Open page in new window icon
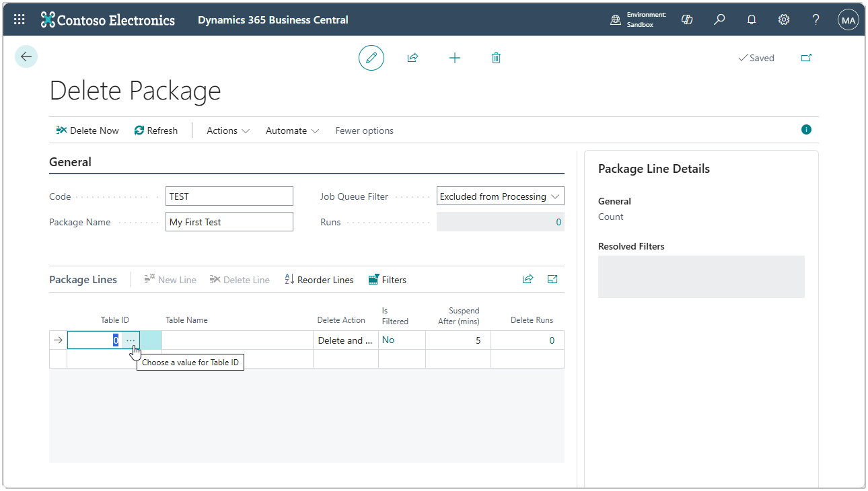868x491 pixels. point(806,58)
